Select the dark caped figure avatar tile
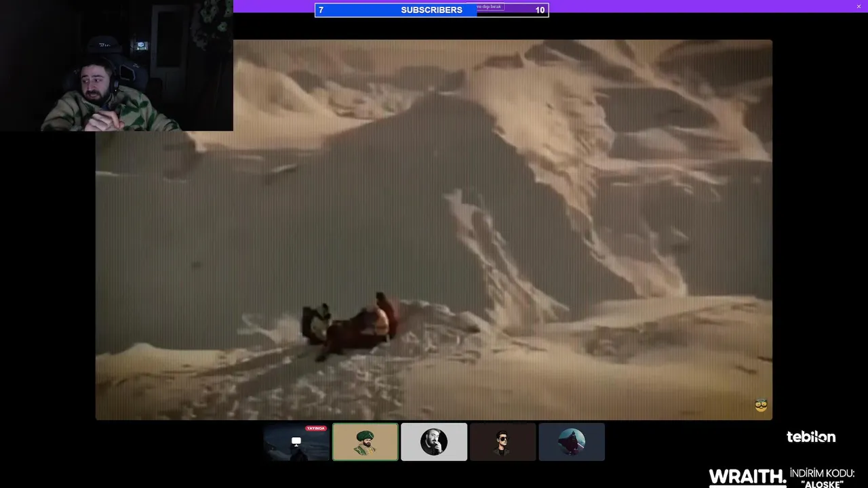The image size is (868, 488). [x=572, y=442]
